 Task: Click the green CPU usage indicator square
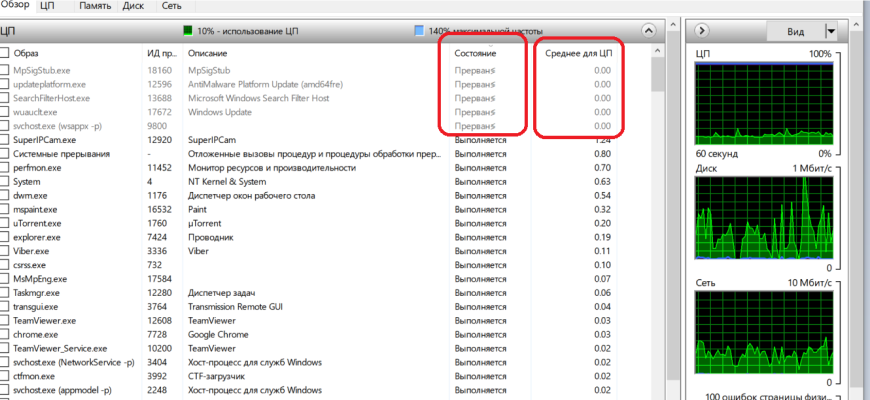188,31
